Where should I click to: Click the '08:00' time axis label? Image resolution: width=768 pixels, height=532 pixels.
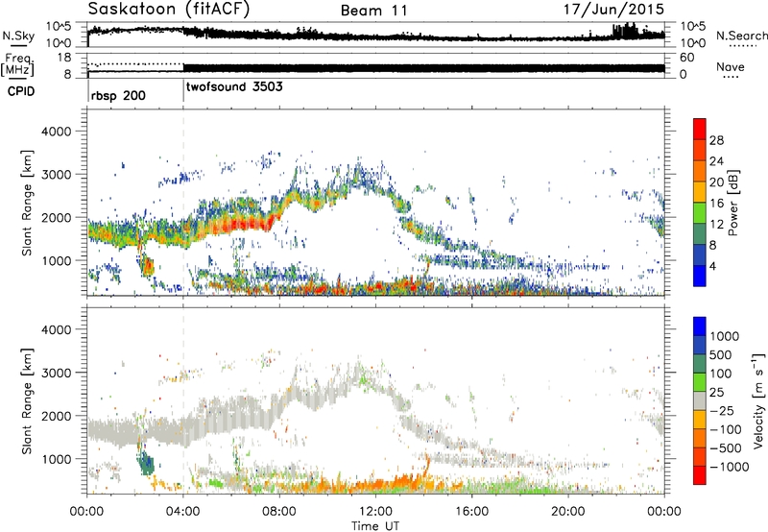point(279,511)
